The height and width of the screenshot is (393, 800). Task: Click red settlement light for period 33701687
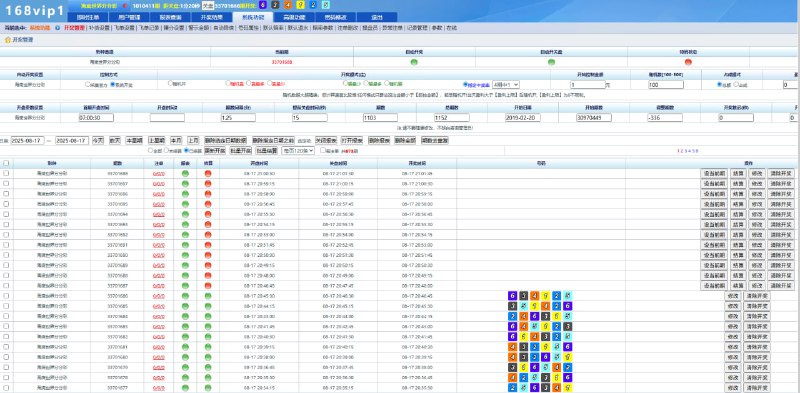(208, 184)
